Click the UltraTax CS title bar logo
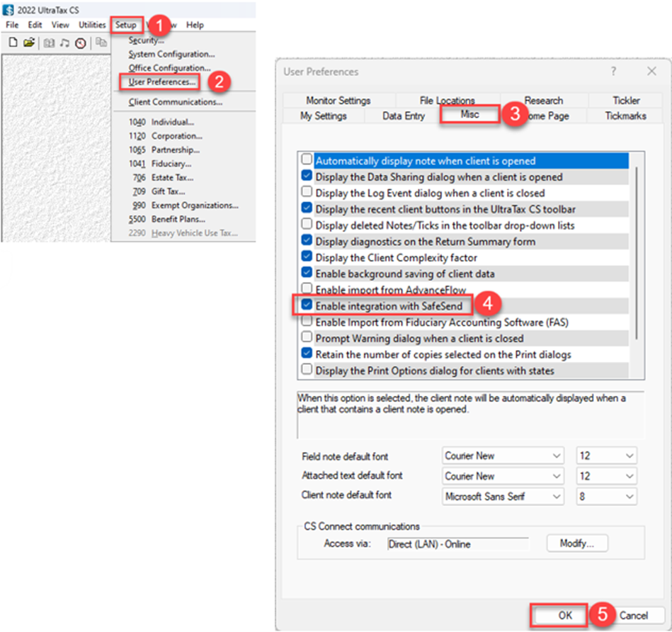The width and height of the screenshot is (672, 632). click(x=8, y=10)
